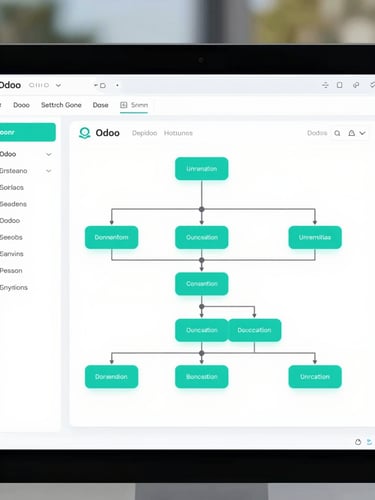
Task: Click the link chain icon in top bar
Action: (x=356, y=85)
